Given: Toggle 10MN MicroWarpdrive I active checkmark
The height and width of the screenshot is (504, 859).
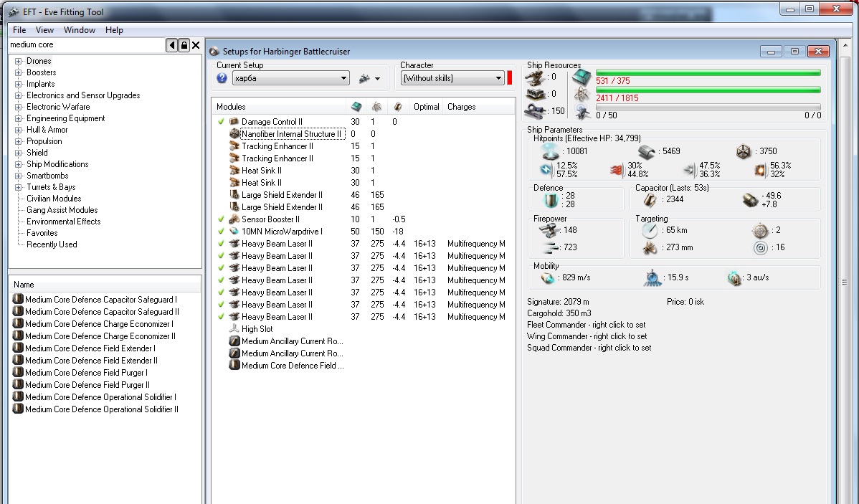Looking at the screenshot, I should click(x=222, y=231).
